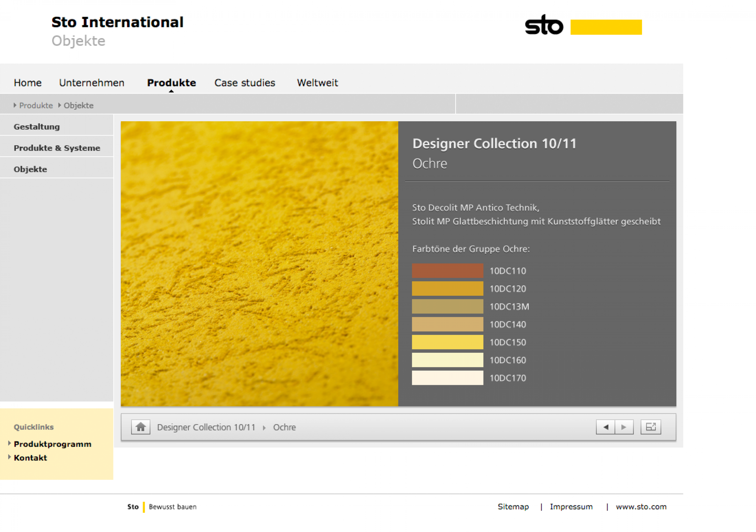
Task: Open the Case studies menu item
Action: pos(245,83)
